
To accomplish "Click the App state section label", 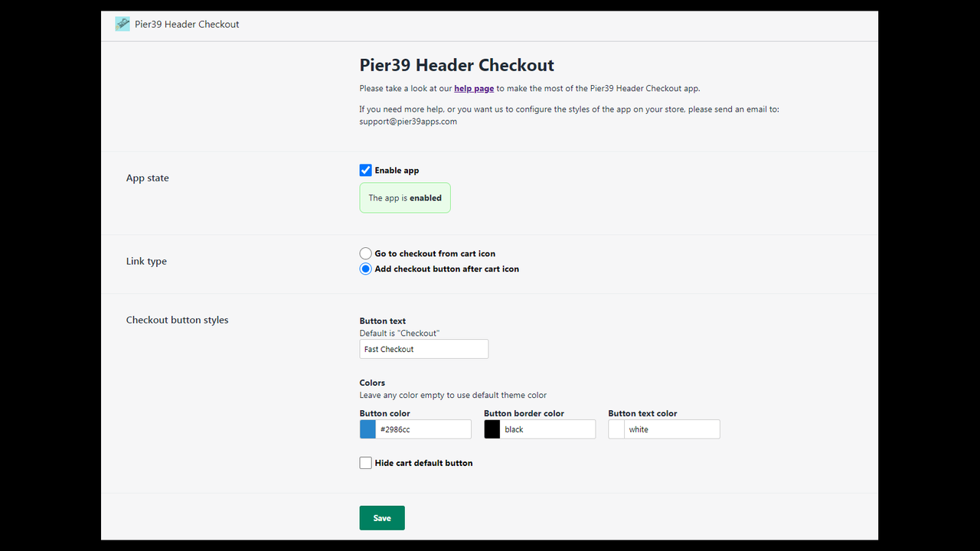I will 147,178.
